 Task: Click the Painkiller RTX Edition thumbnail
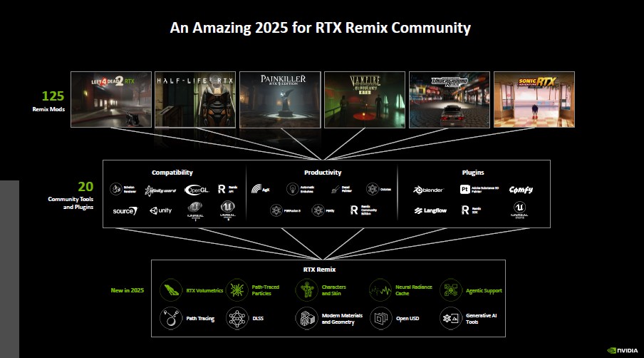click(280, 99)
